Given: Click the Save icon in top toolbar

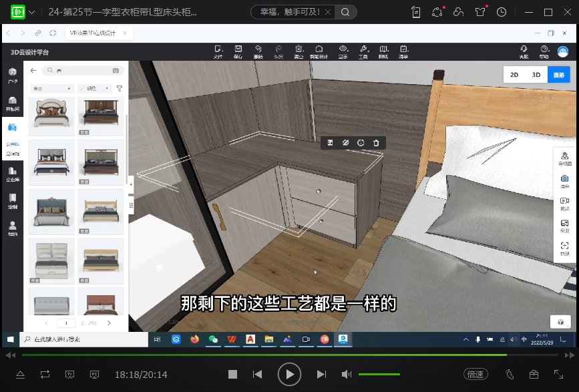Looking at the screenshot, I should click(x=238, y=51).
